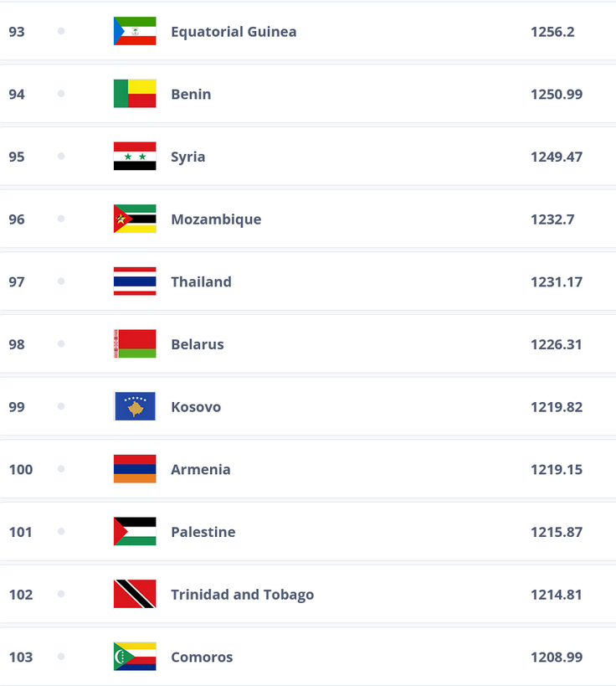Click the Belarus flag icon

[x=135, y=344]
